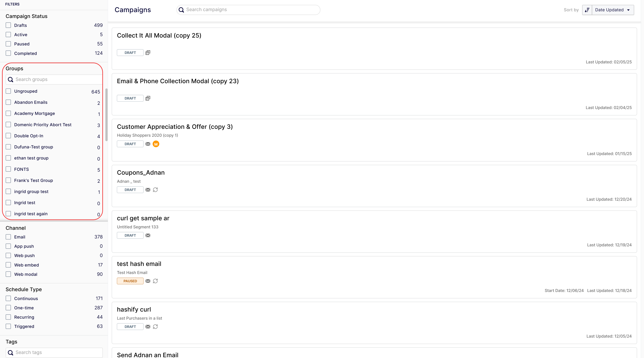The image size is (644, 358).
Task: Click the Search campaigns field
Action: click(250, 10)
